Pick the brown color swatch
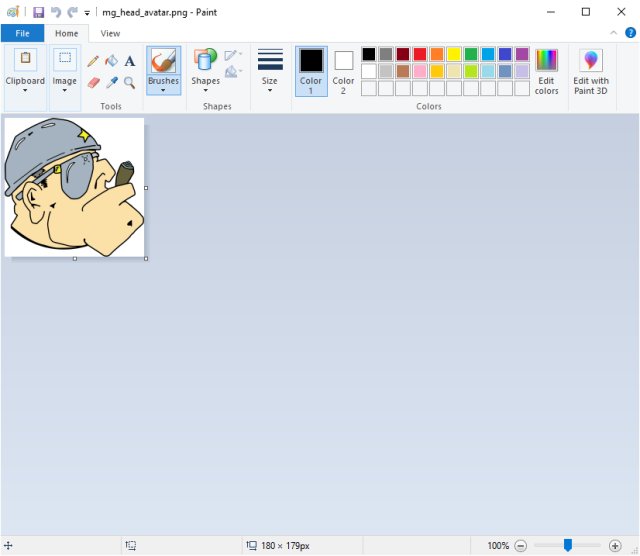Image resolution: width=640 pixels, height=556 pixels. pos(403,71)
